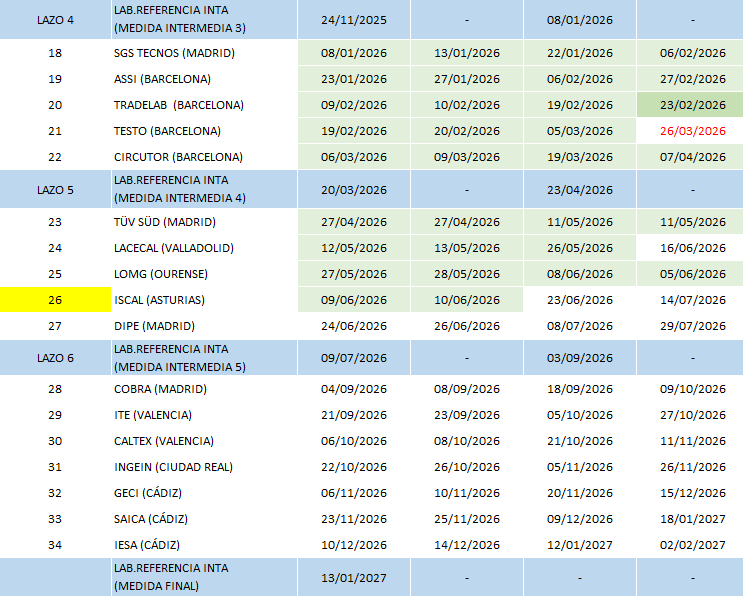Select COBRA (MADRID) cell
Image resolution: width=743 pixels, height=596 pixels.
[204, 389]
